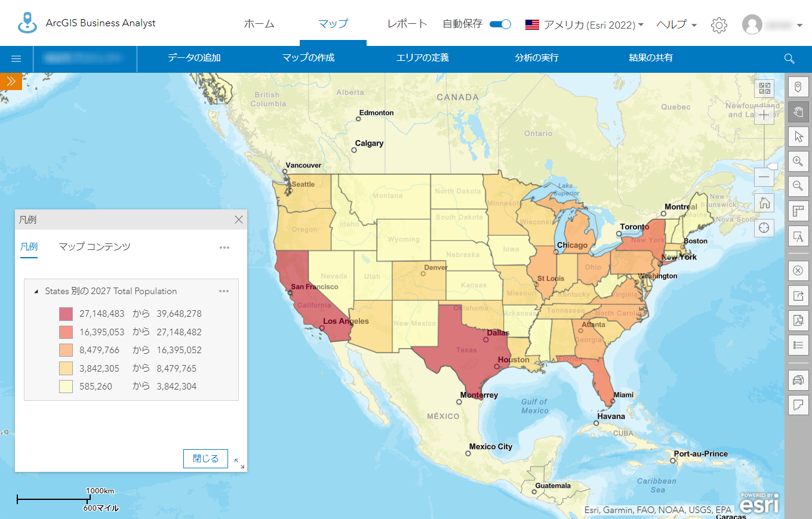
Task: Click the circled X clear tool
Action: (798, 270)
